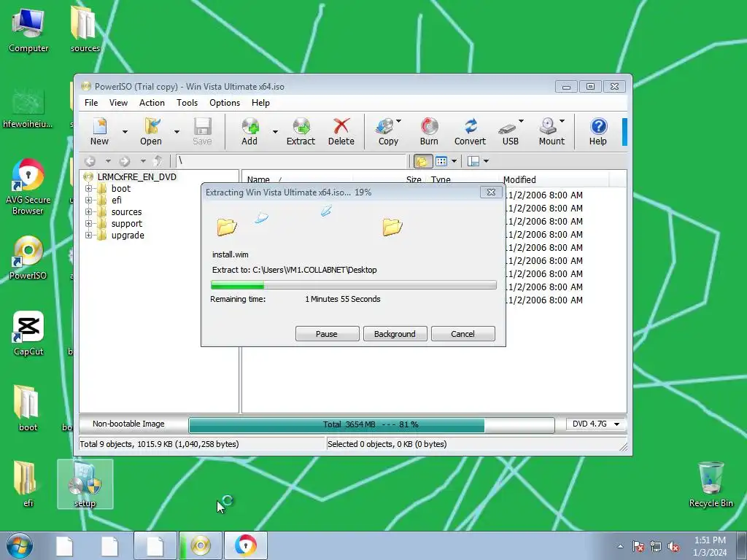Open the view style dropdown arrow
This screenshot has height=560, width=747.
(454, 161)
